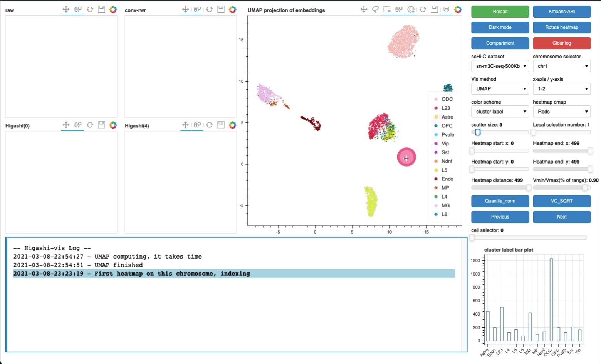This screenshot has width=601, height=364.
Task: Save the UMAP projection plot image
Action: (434, 10)
